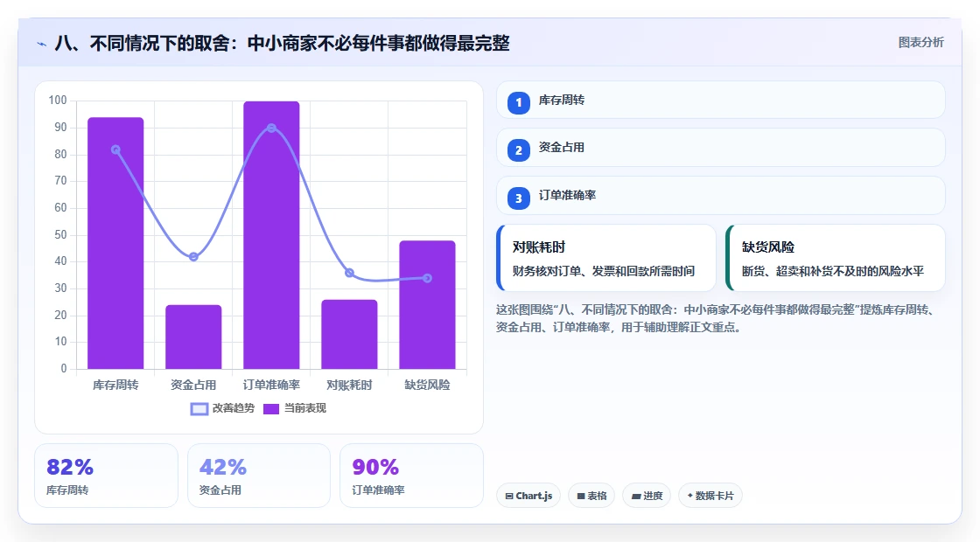Click the text 财务核对订单、发票和回款所需时间
980x542 pixels.
(604, 271)
